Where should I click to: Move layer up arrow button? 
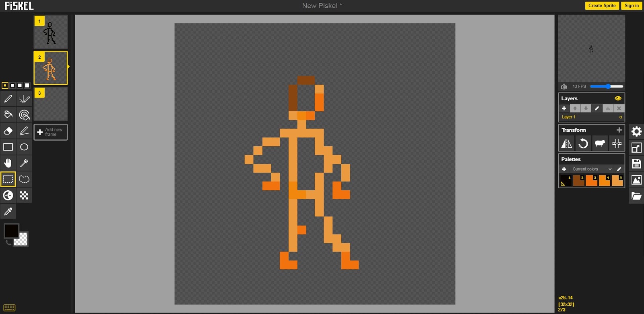tap(575, 108)
